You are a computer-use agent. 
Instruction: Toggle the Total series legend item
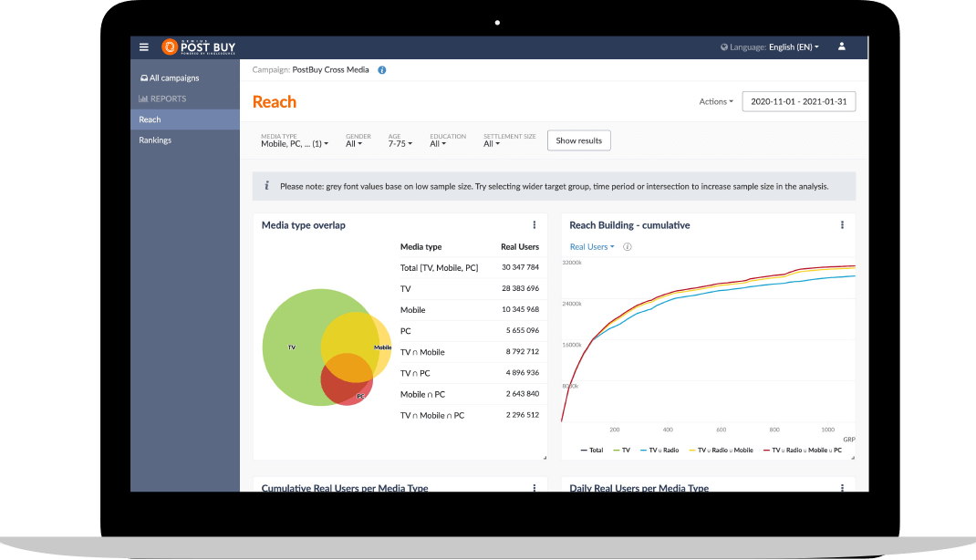click(592, 450)
